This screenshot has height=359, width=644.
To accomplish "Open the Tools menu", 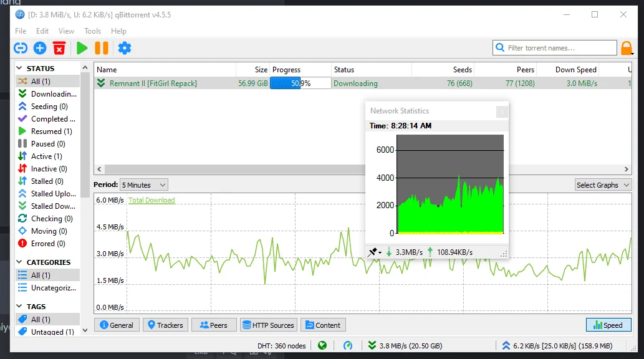I will click(x=92, y=31).
